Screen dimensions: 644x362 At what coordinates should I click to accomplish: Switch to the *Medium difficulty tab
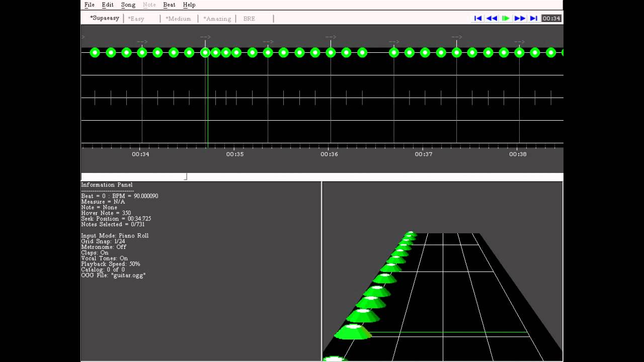pyautogui.click(x=178, y=19)
